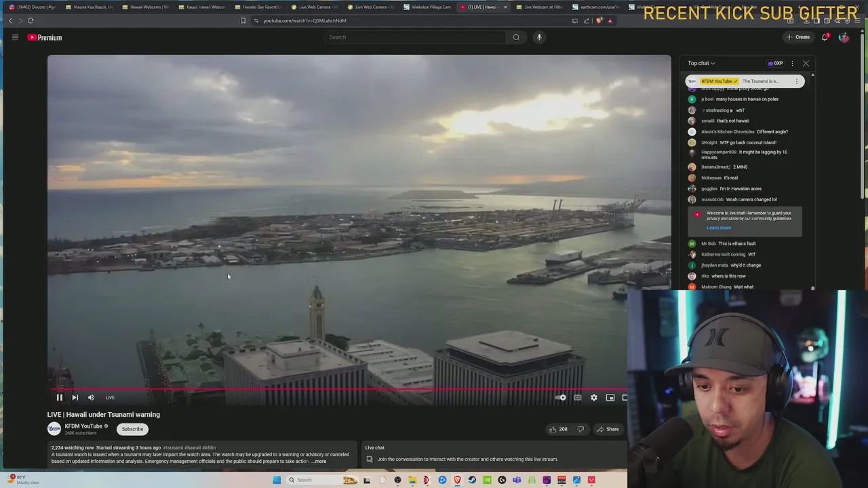Open the #hawaii hashtag

(x=193, y=448)
